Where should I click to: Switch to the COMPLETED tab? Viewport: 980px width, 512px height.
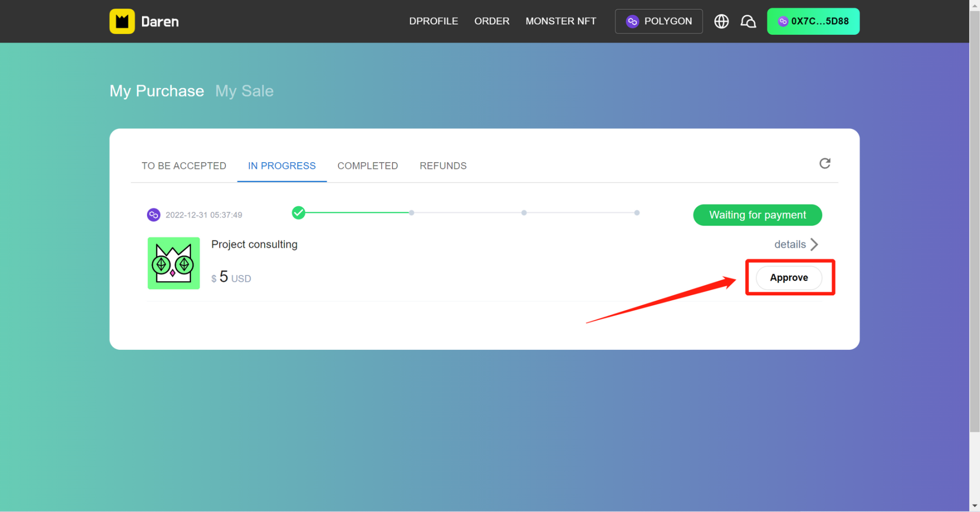tap(367, 166)
